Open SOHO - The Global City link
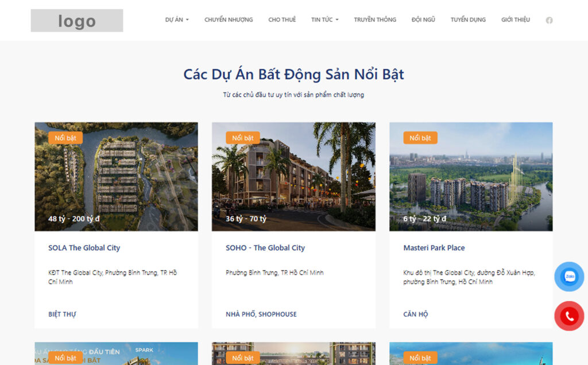This screenshot has height=365, width=588. pyautogui.click(x=265, y=248)
